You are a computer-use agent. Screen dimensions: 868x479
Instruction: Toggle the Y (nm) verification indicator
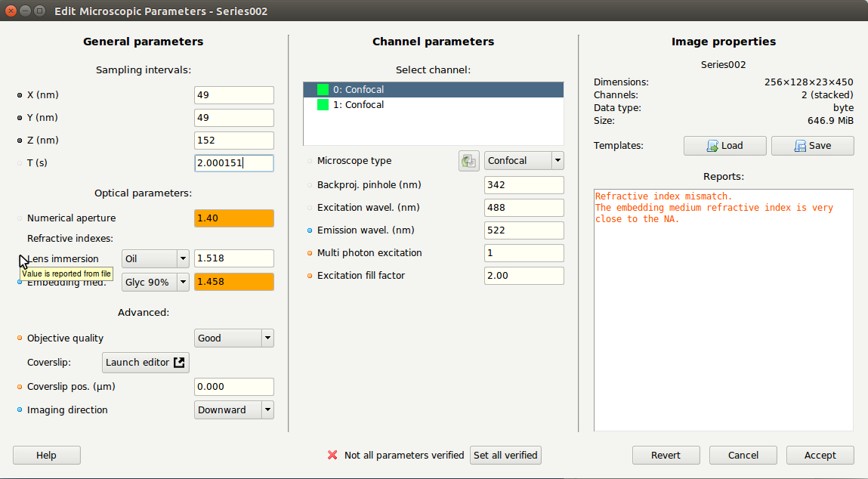(x=20, y=118)
